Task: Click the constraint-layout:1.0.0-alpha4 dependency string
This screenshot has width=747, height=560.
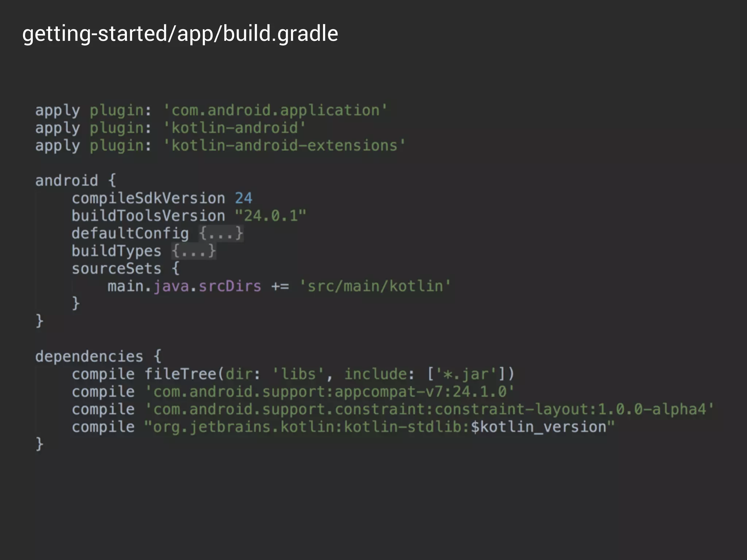Action: pyautogui.click(x=429, y=409)
